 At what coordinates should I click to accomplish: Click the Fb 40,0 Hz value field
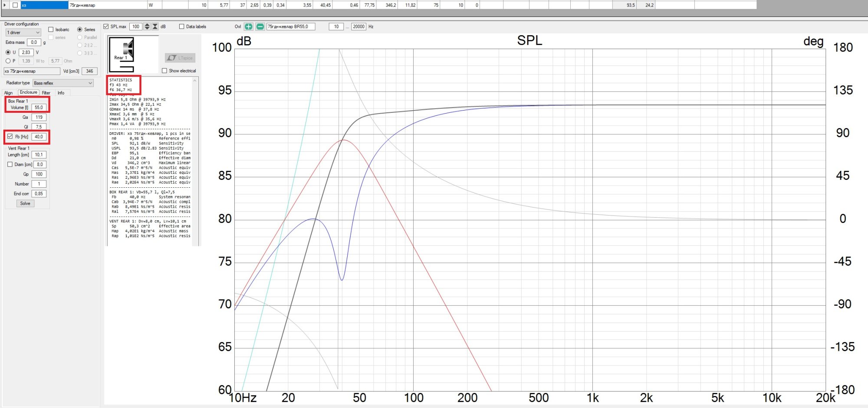[x=39, y=137]
